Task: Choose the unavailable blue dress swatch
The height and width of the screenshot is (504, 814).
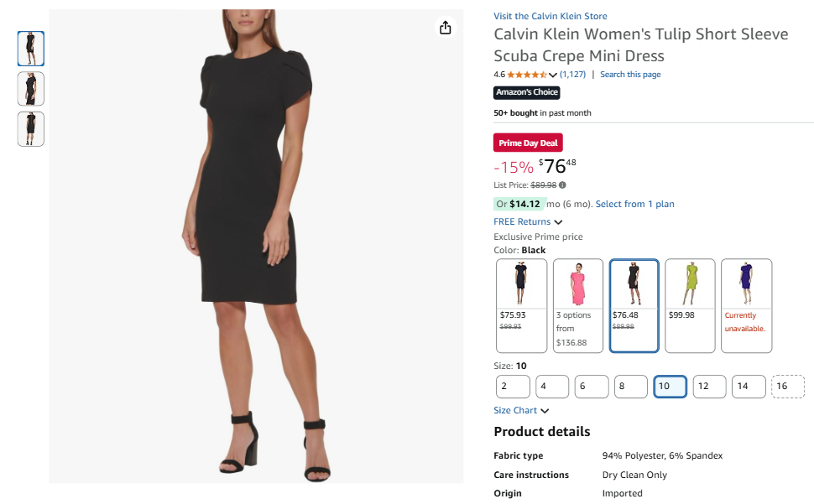Action: (747, 306)
